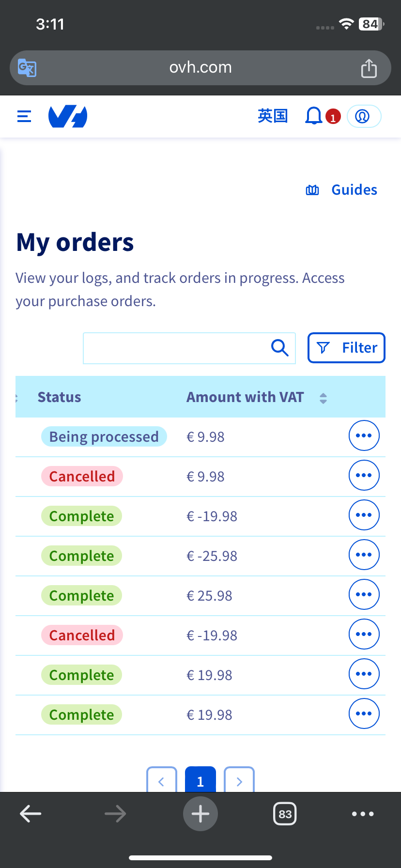Open the Filter options

pos(346,348)
